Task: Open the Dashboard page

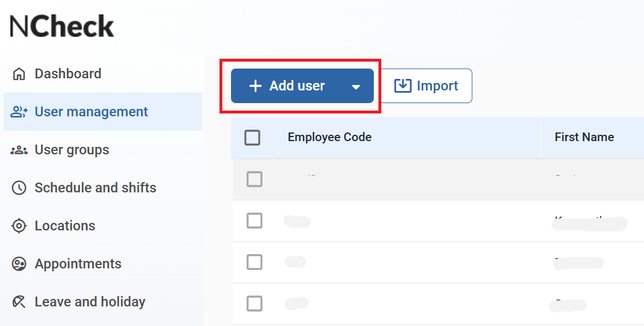Action: coord(103,74)
